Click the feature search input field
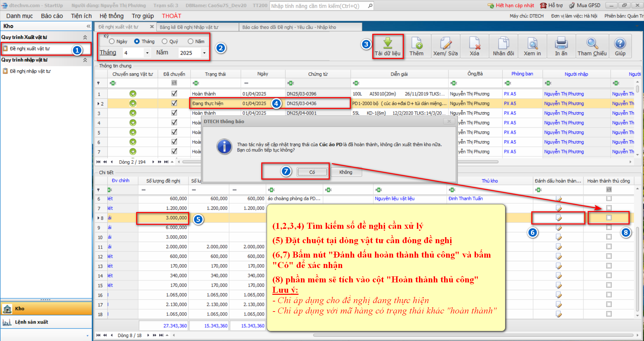The image size is (644, 341). [x=319, y=6]
